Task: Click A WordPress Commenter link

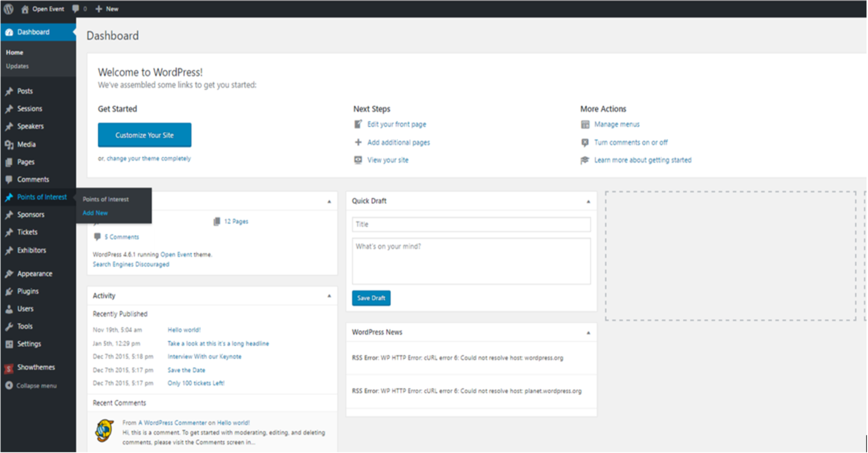Action: pyautogui.click(x=172, y=423)
